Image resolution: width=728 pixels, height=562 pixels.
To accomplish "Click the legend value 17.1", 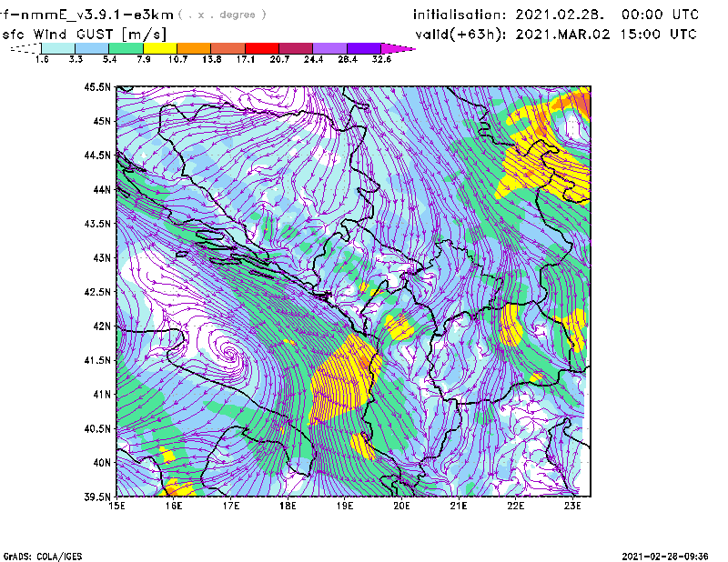I will 246,59.
